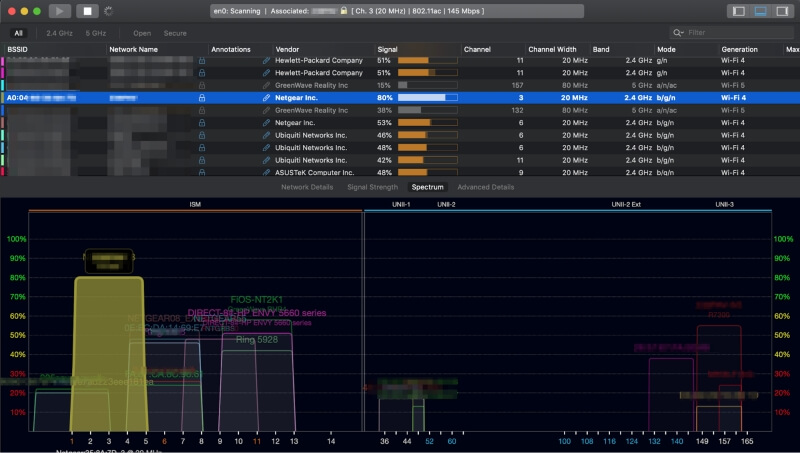Viewport: 800px width, 453px height.
Task: Select the Netgear Inc. 53% row
Action: [x=400, y=122]
